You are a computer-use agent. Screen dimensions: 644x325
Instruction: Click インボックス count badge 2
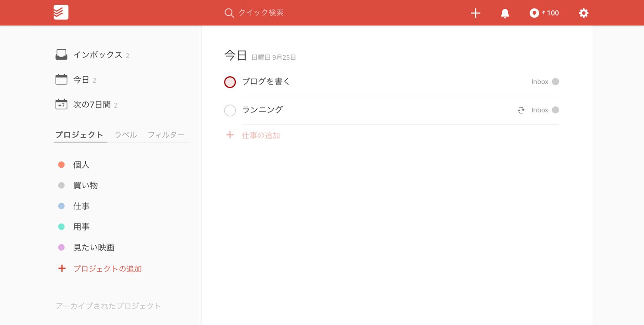(127, 56)
